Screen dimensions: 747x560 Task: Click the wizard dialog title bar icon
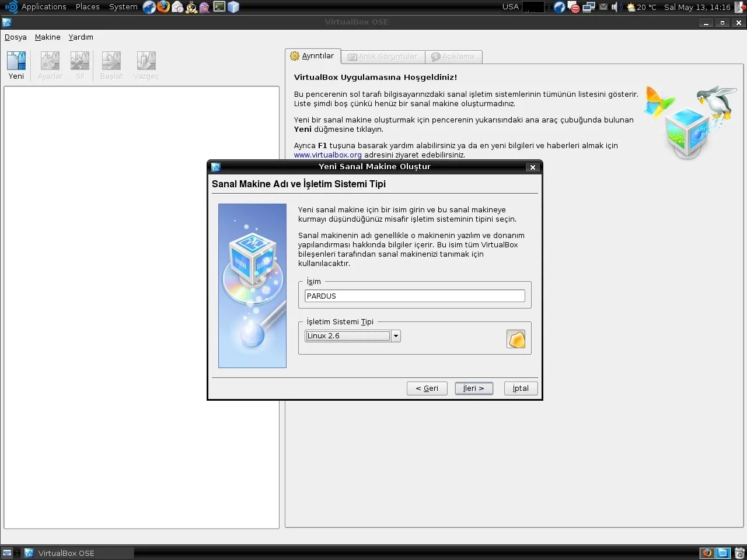(x=216, y=167)
